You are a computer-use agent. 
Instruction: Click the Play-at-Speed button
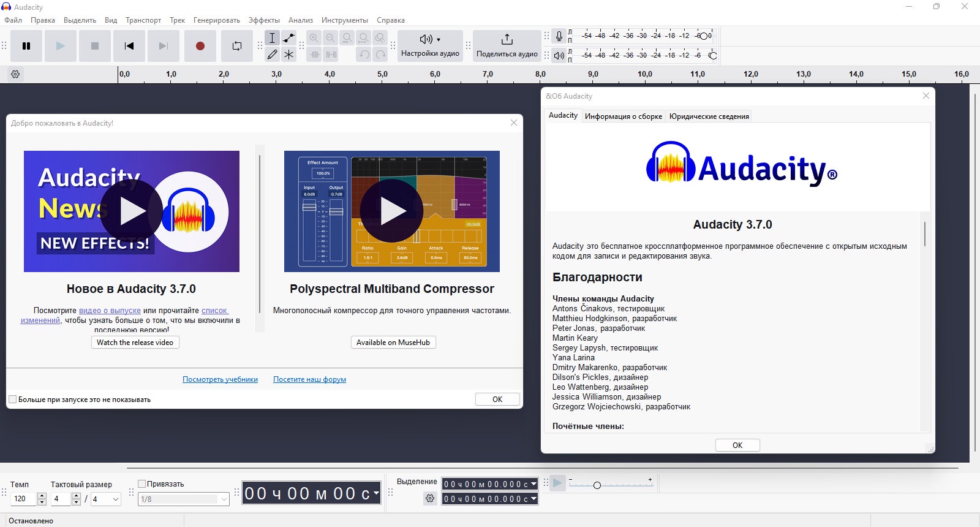(557, 483)
